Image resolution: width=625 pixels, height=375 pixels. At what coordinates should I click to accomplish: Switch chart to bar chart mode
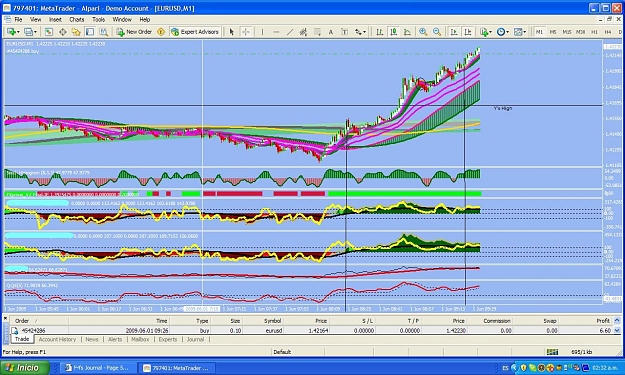point(380,32)
